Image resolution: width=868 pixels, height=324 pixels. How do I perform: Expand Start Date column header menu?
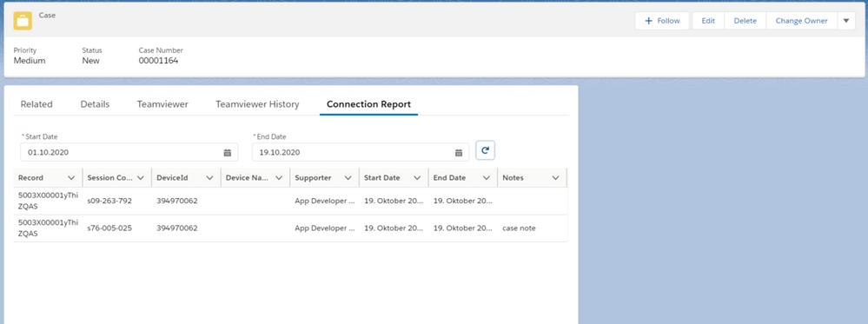[x=417, y=178]
